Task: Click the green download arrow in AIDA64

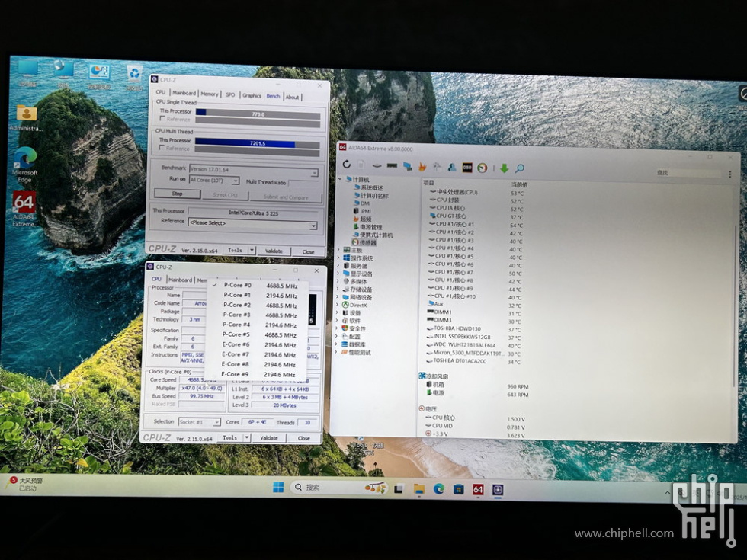Action: (503, 168)
